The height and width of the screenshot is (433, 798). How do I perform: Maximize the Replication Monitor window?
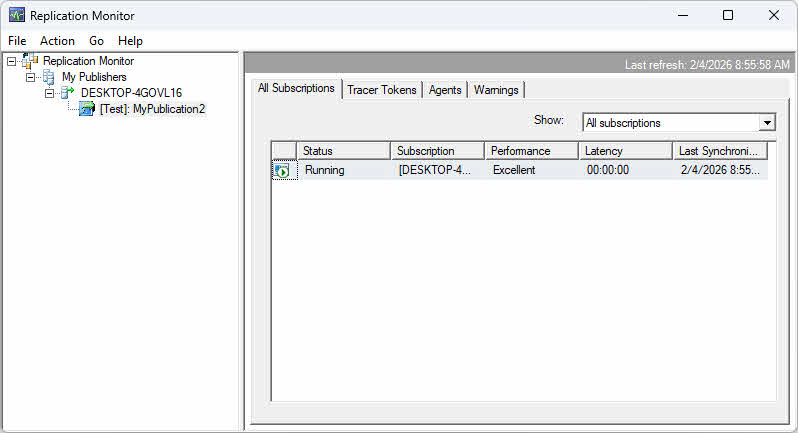tap(728, 15)
